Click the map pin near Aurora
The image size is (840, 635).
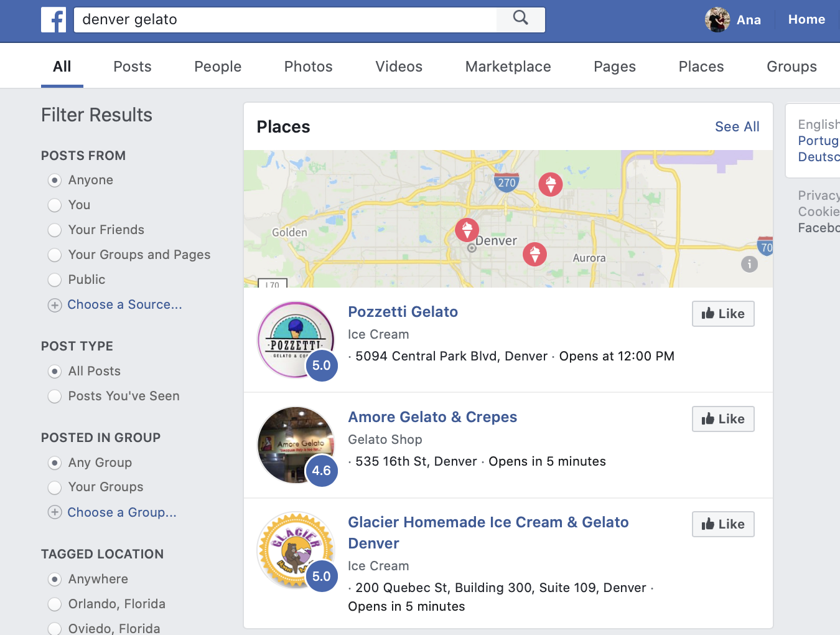click(x=534, y=254)
